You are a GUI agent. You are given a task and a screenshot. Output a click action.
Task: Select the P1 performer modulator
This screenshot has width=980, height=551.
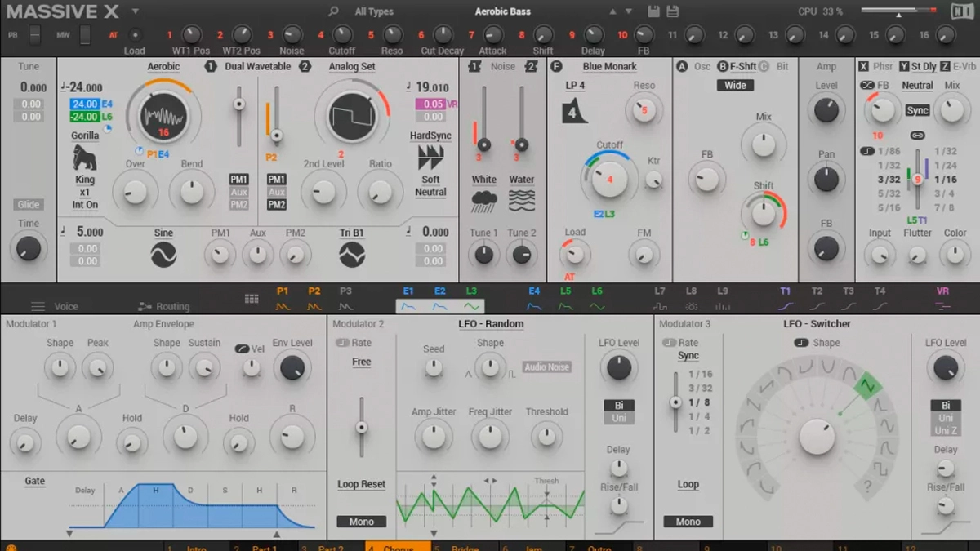(283, 299)
